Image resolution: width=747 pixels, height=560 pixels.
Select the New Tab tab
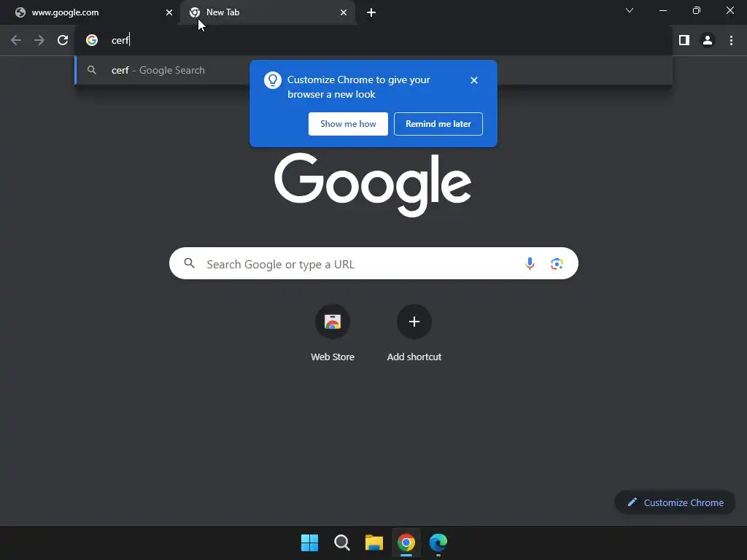tap(267, 12)
